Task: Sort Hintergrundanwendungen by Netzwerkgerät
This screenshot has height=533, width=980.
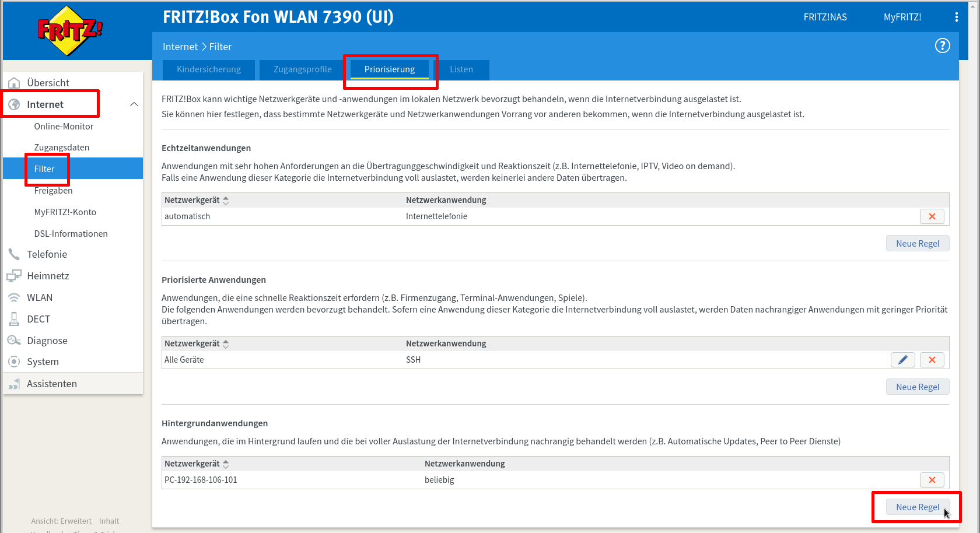Action: (x=226, y=464)
